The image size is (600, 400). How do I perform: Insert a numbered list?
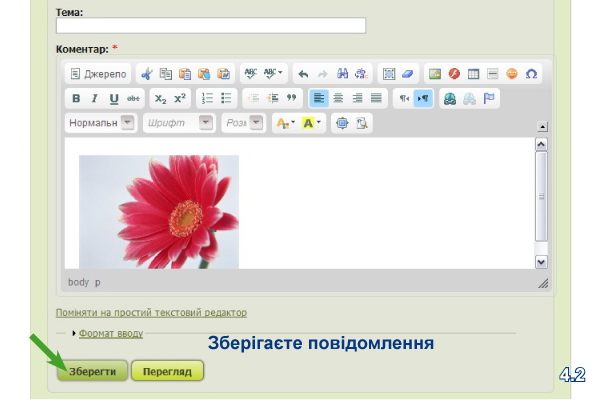[207, 98]
